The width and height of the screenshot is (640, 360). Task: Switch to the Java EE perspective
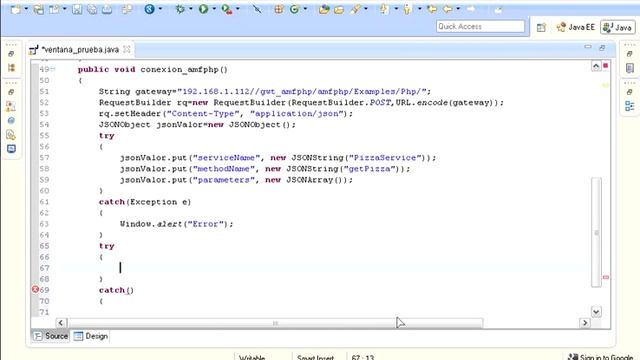click(576, 27)
